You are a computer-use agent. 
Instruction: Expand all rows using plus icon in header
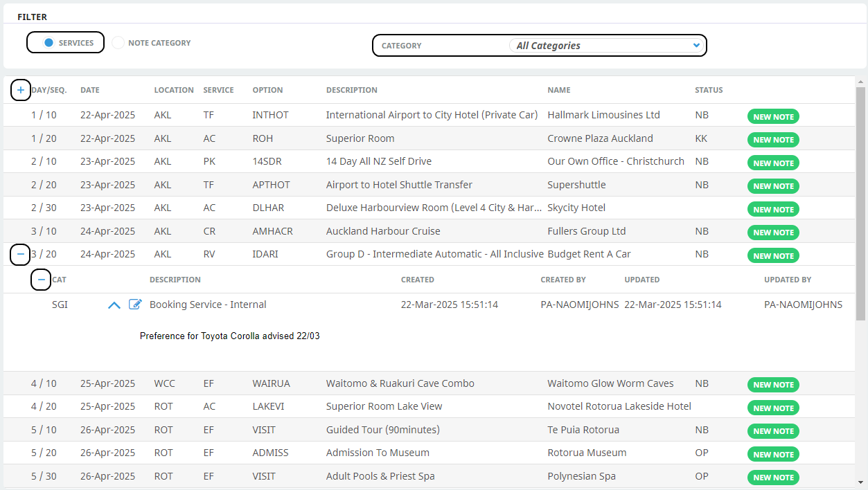click(x=21, y=90)
